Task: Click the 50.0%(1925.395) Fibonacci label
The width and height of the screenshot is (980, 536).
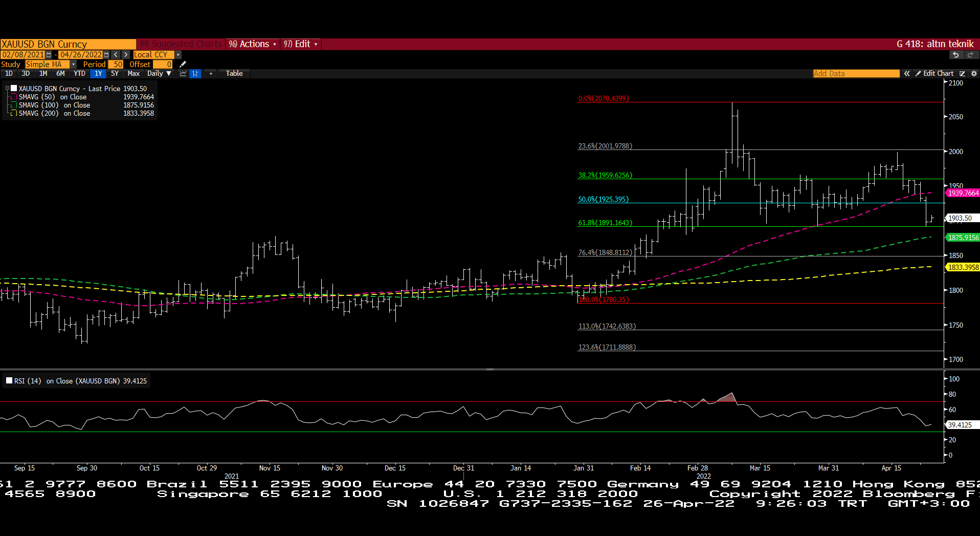Action: coord(604,199)
